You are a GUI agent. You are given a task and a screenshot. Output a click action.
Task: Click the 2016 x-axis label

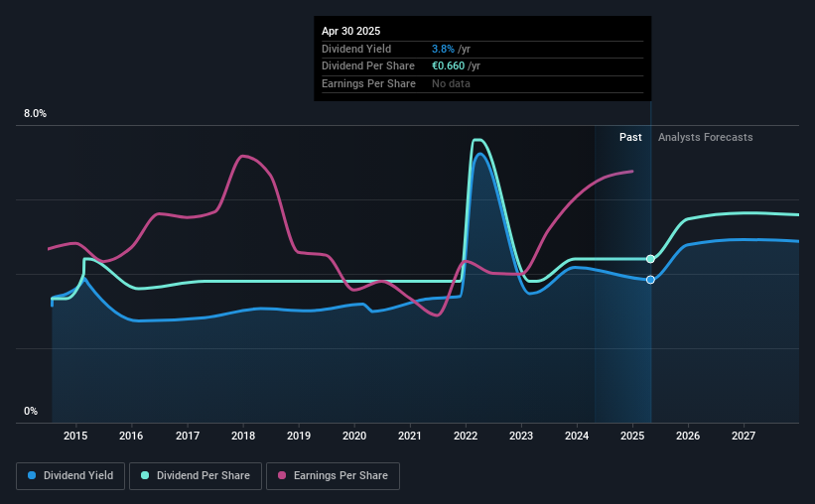click(131, 436)
